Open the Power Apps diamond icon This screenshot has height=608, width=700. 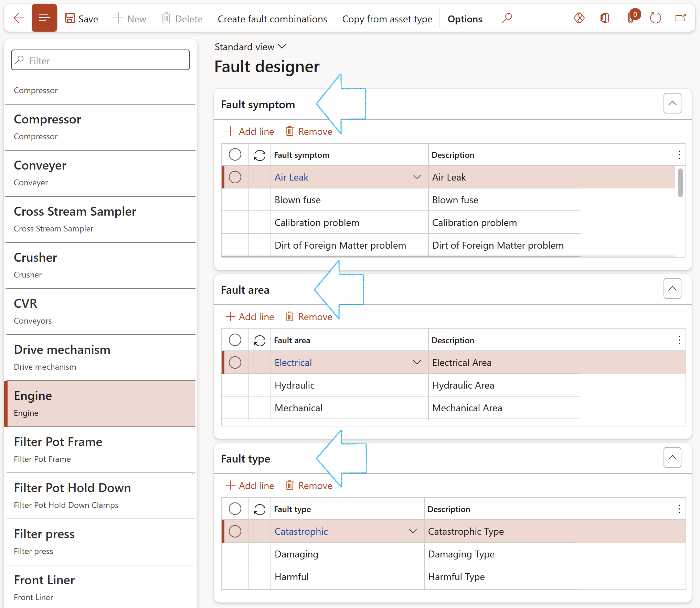(579, 18)
